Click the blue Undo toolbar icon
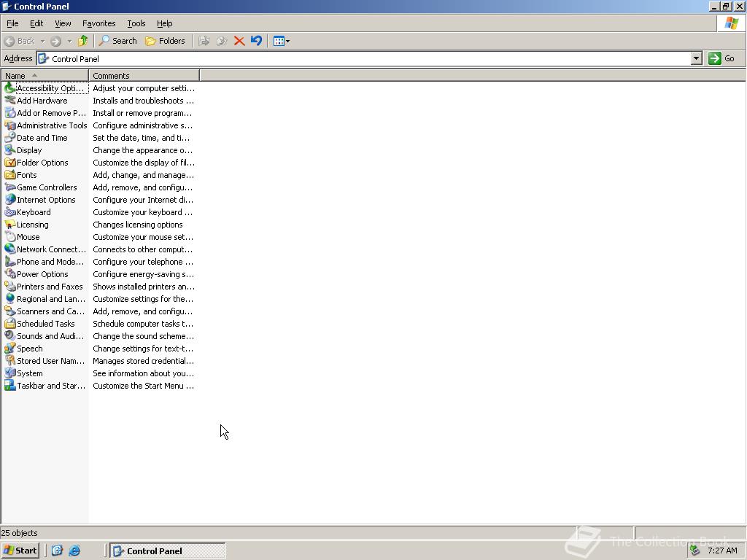 [256, 41]
